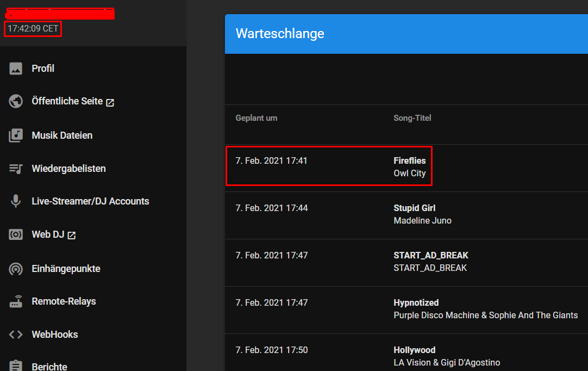Select Live-Streamer/DJ Accounts
588x371 pixels.
pyautogui.click(x=90, y=201)
